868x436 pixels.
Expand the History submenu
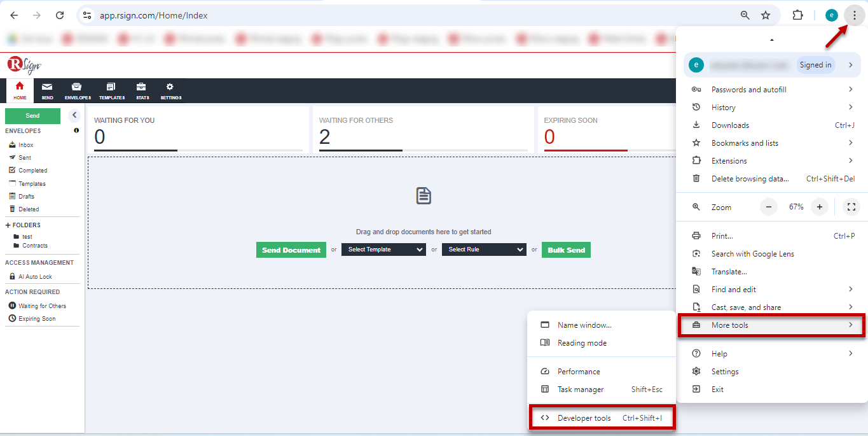coord(772,108)
